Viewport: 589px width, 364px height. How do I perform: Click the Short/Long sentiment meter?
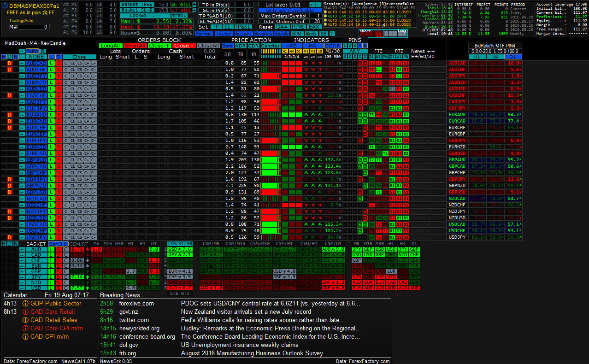point(383,34)
